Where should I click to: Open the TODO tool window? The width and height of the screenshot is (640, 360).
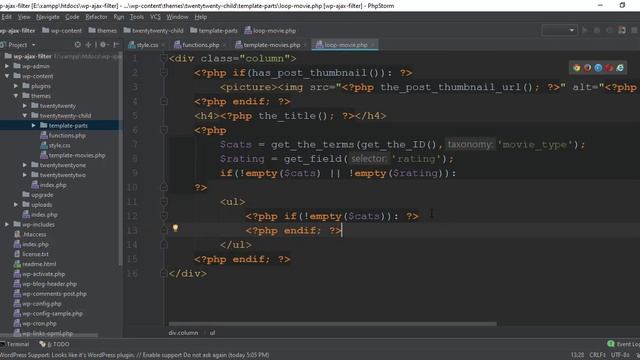coord(55,344)
